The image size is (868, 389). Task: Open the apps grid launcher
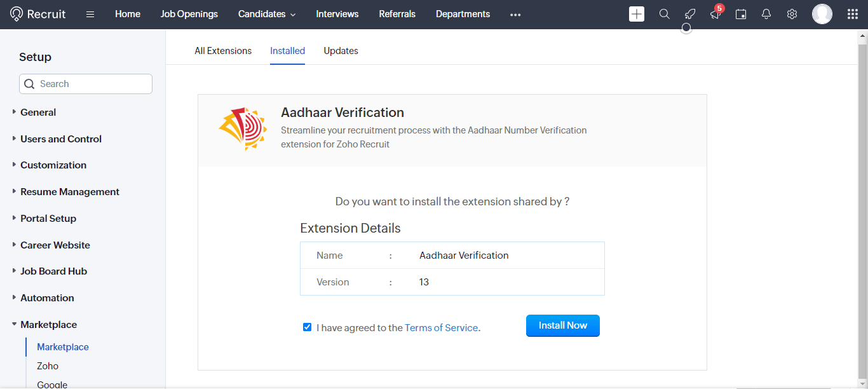click(x=853, y=14)
